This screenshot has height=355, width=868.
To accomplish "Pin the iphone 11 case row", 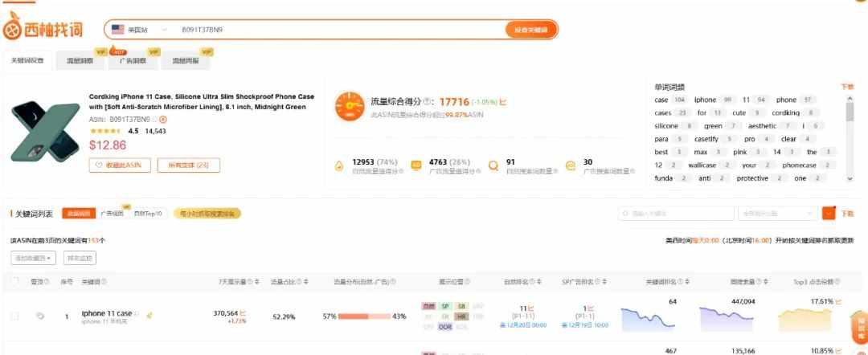I will 40,316.
